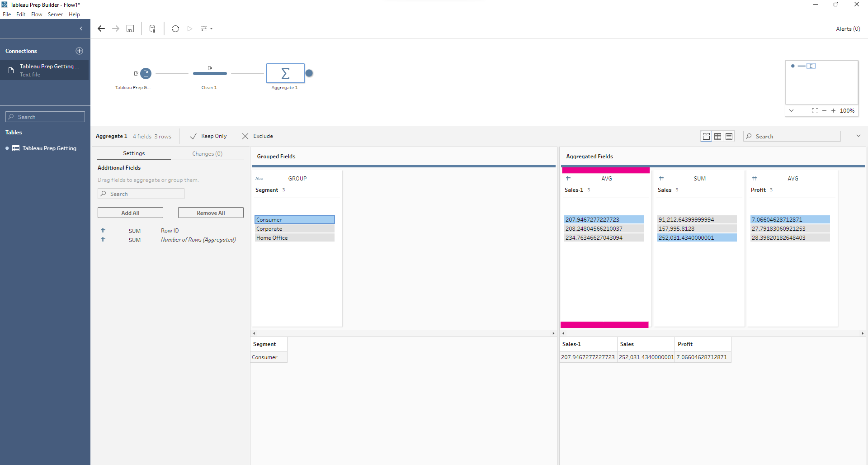Select the Home Office value in Segment
Screen dimensions: 868x465
[x=295, y=237]
